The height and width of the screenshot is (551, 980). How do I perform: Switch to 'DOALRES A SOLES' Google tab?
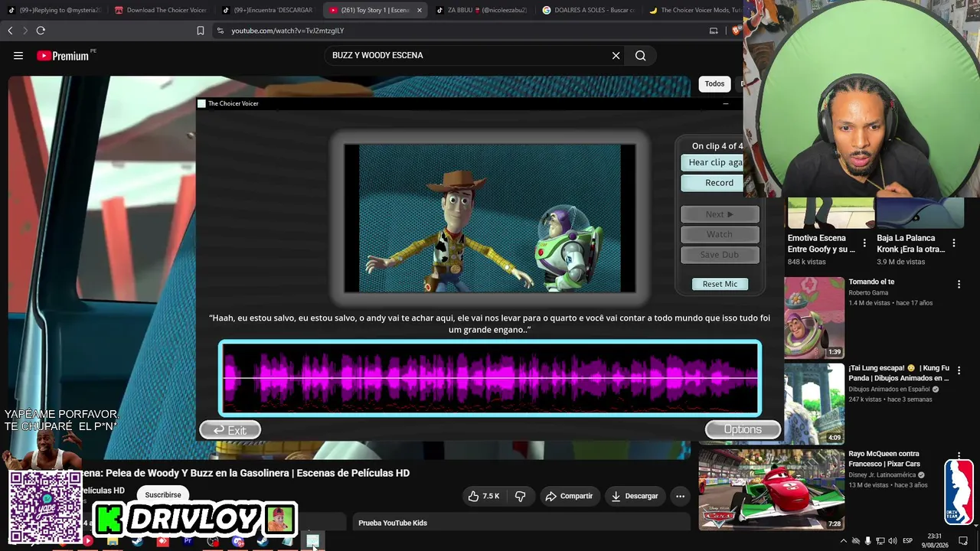(590, 10)
